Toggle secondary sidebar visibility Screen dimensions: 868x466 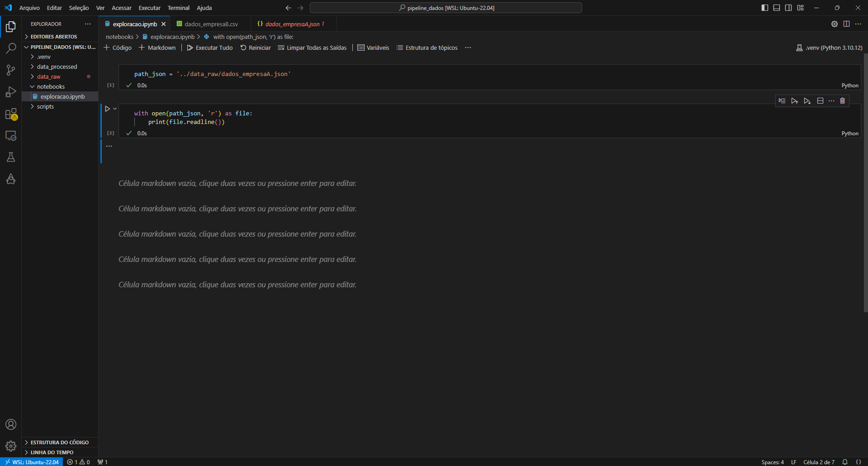click(788, 8)
